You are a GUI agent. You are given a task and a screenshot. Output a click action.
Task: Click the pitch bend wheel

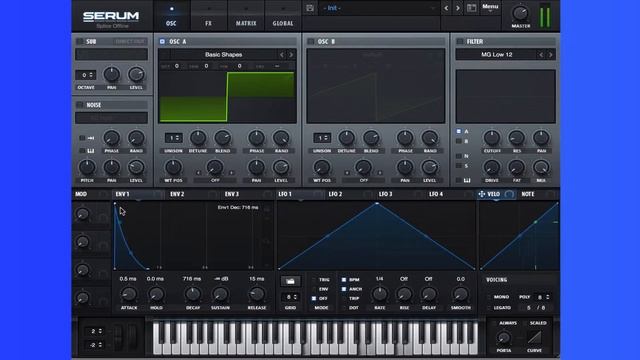coord(118,338)
